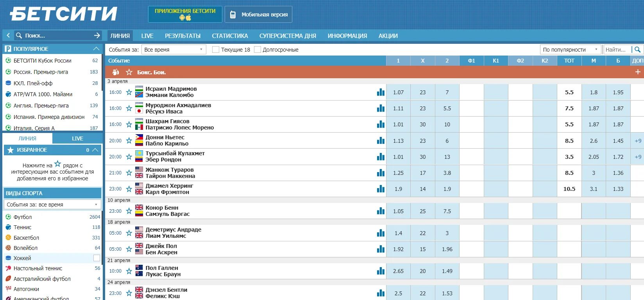Select sidebar ЛИНИЯ tab
This screenshot has height=300, width=644.
27,138
